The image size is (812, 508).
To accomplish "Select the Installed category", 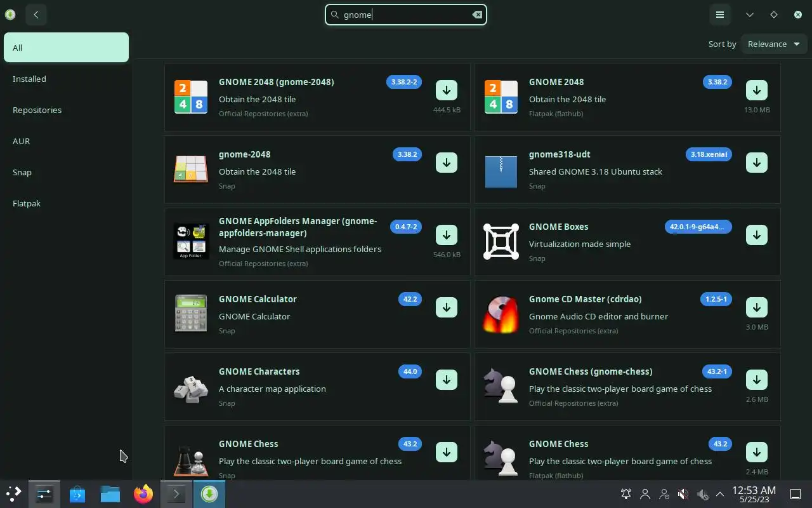I will tap(66, 79).
